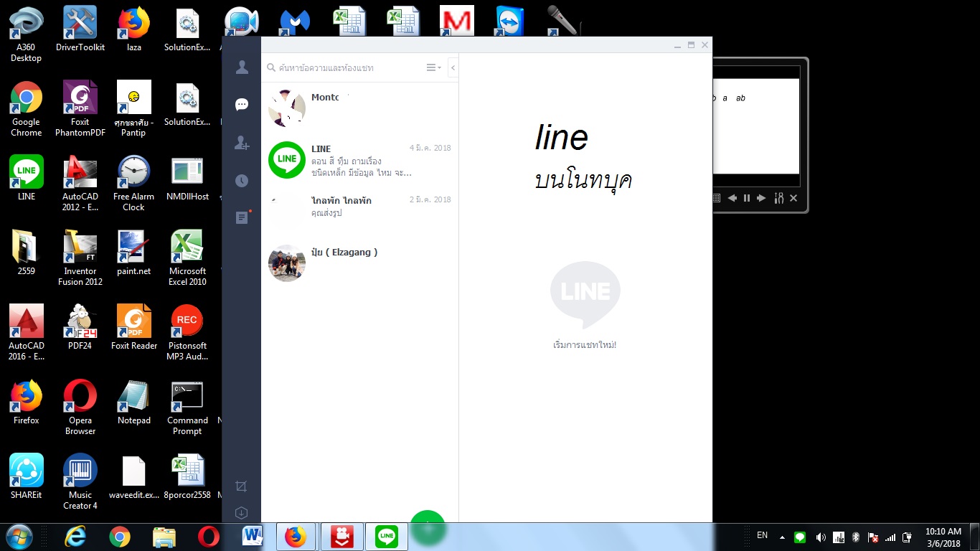Open the LINE official chat dated 4 มี.ค. 2018

359,160
